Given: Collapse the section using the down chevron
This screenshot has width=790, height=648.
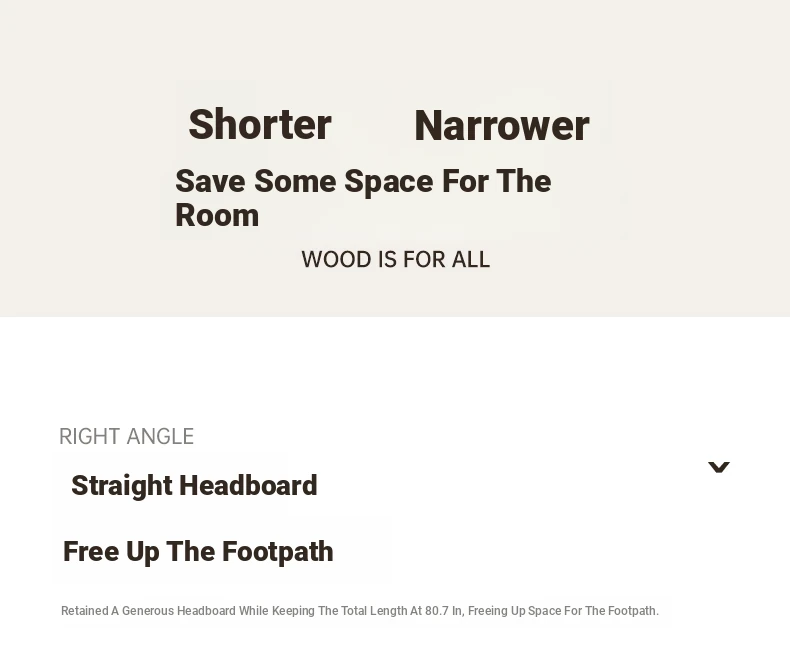Looking at the screenshot, I should tap(718, 467).
